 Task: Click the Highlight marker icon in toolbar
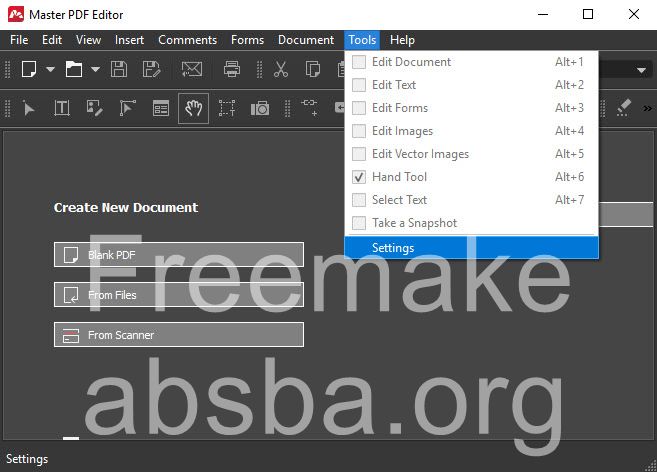tap(623, 108)
